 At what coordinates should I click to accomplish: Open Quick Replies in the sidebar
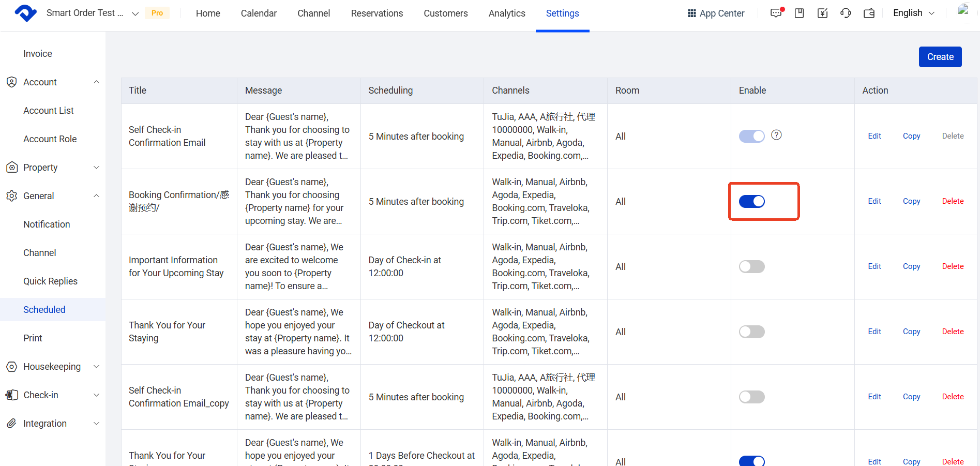tap(50, 281)
